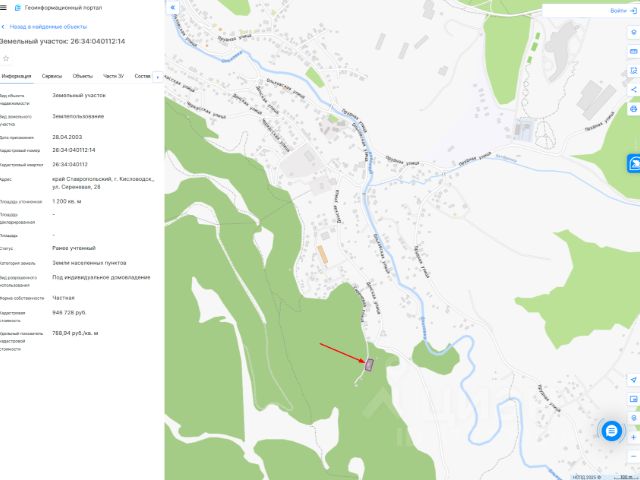
Task: Open the Части ЗУ tab
Action: pyautogui.click(x=113, y=76)
